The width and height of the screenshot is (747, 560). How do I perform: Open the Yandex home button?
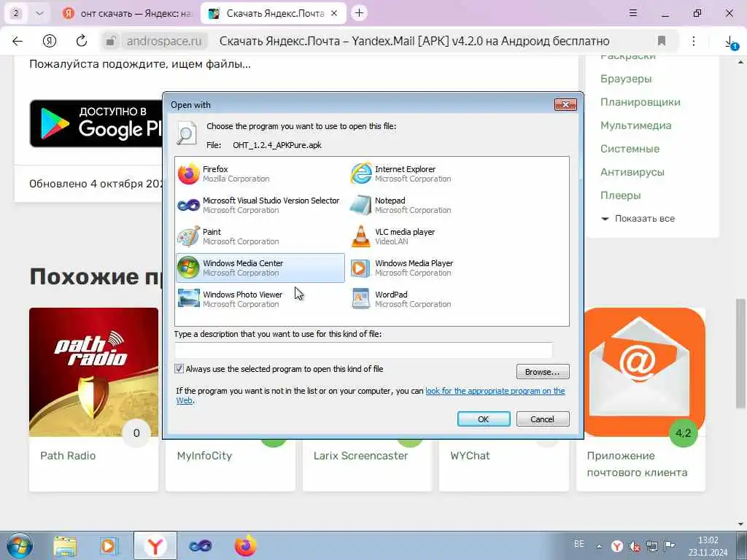tap(50, 41)
